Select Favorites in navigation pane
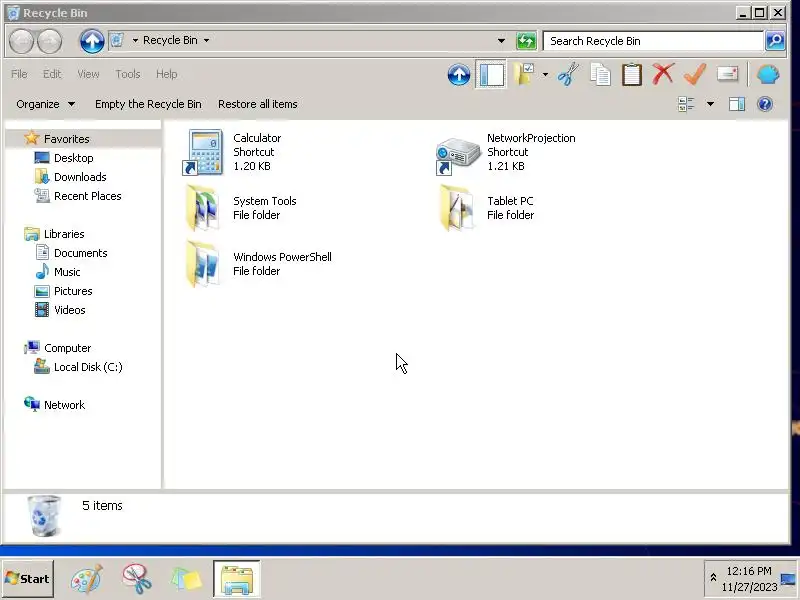The image size is (800, 600). tap(66, 139)
